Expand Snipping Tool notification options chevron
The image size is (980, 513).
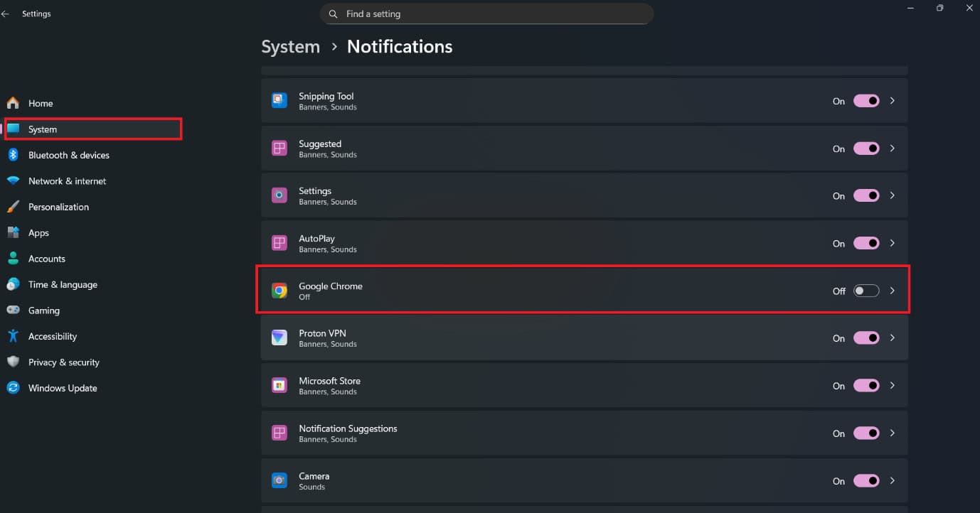[893, 101]
